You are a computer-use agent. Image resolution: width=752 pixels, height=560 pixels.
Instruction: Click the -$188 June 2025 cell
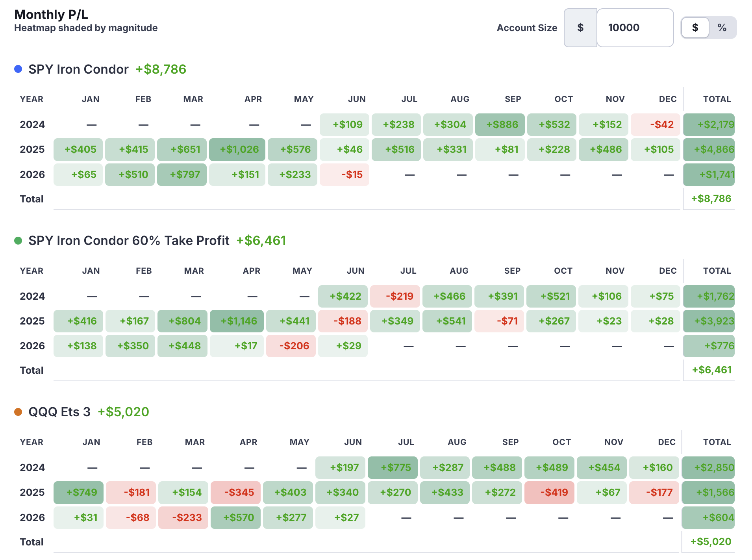(x=343, y=321)
